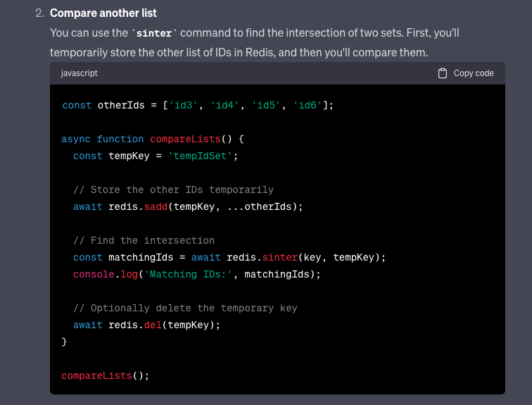
Task: Click the Find the intersection comment
Action: (x=144, y=241)
